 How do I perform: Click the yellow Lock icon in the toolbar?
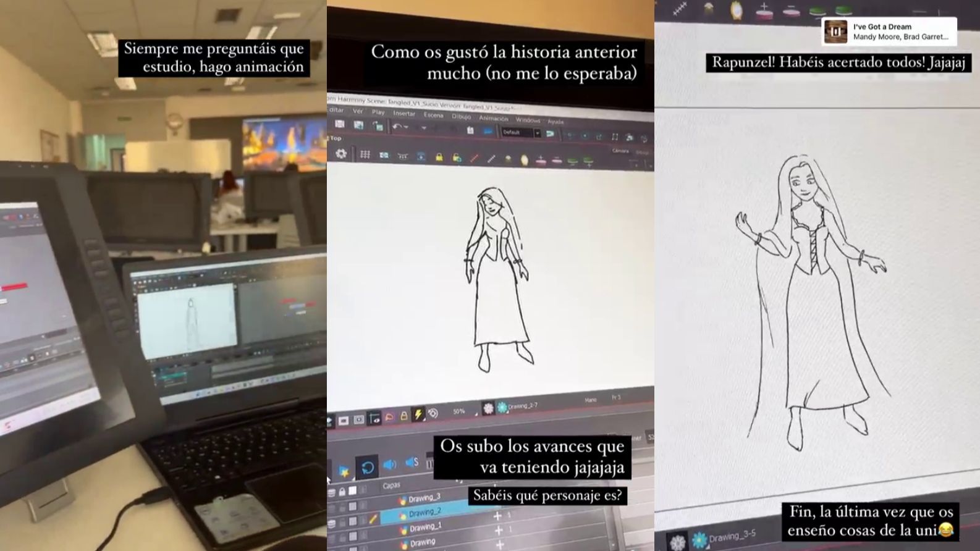[439, 158]
